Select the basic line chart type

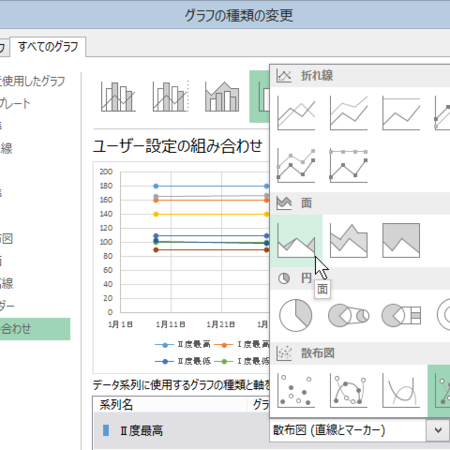pos(296,113)
